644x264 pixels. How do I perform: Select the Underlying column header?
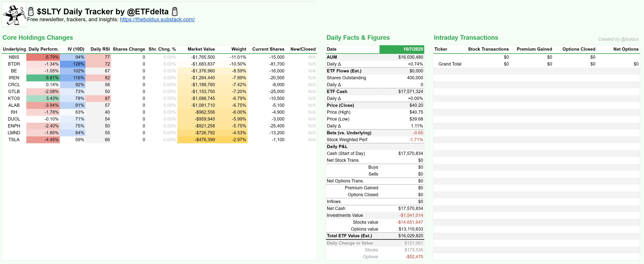tap(14, 49)
